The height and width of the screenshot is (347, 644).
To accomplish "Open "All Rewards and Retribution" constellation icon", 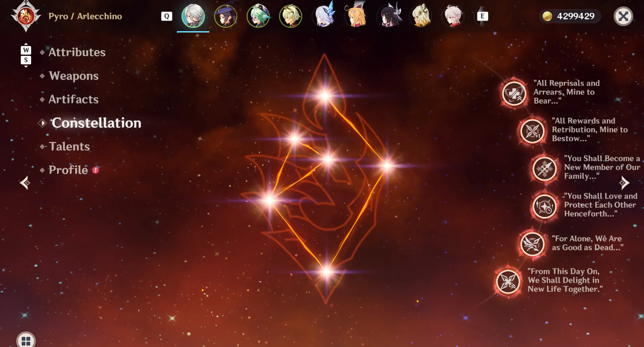I will [532, 131].
